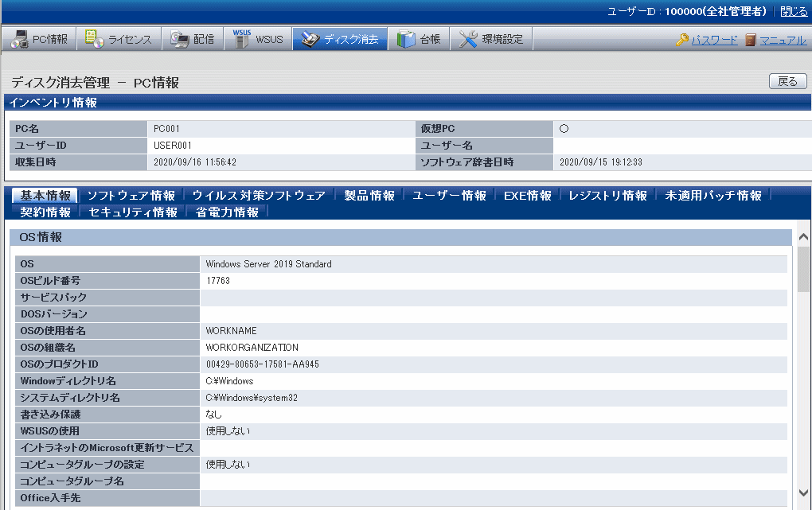The height and width of the screenshot is (510, 812).
Task: Click the 閉じる link
Action: point(794,11)
